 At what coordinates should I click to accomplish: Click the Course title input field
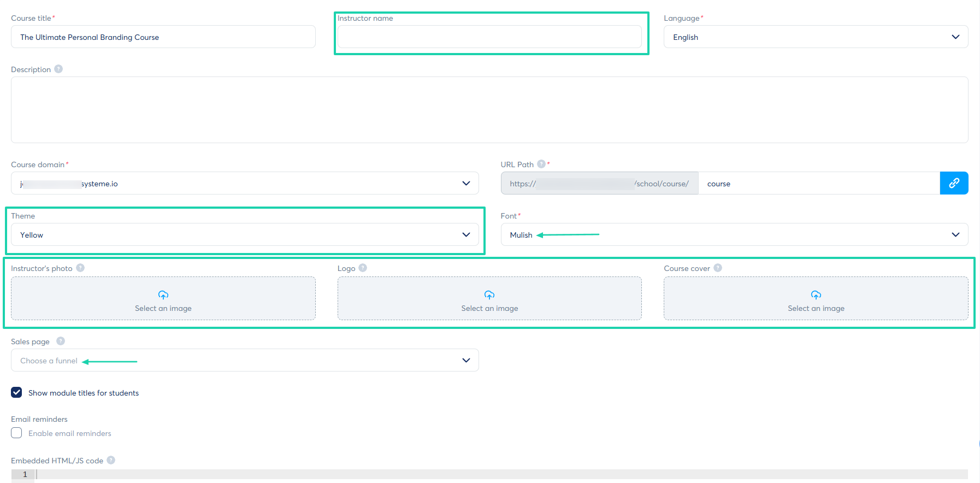pyautogui.click(x=163, y=37)
